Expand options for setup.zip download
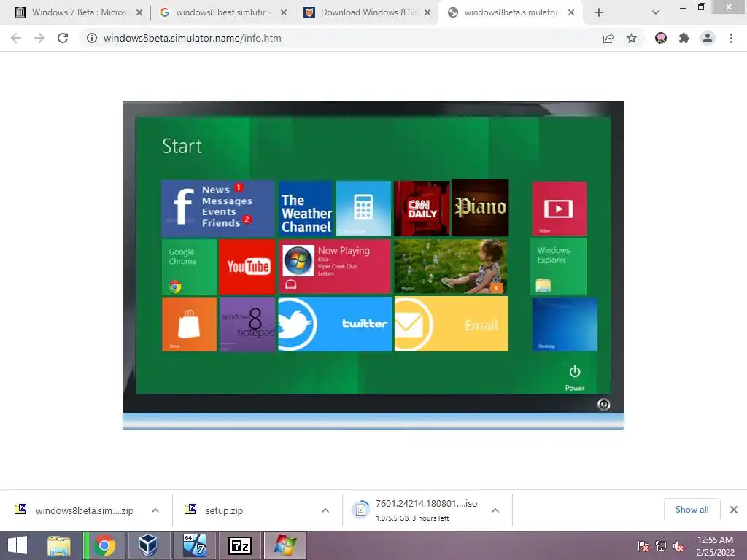 click(325, 510)
